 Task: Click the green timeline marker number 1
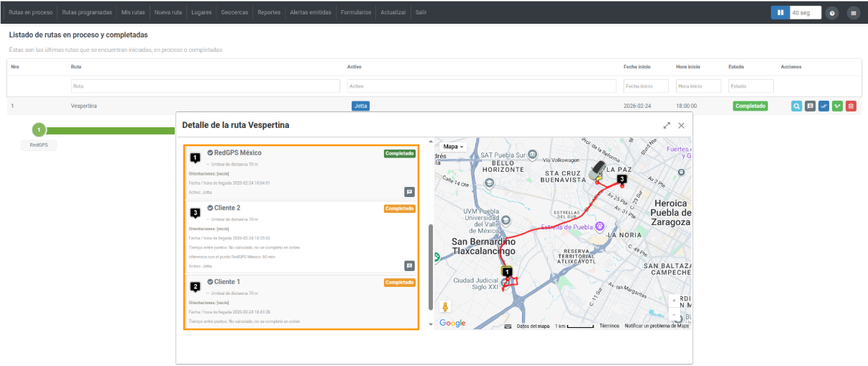pos(39,130)
